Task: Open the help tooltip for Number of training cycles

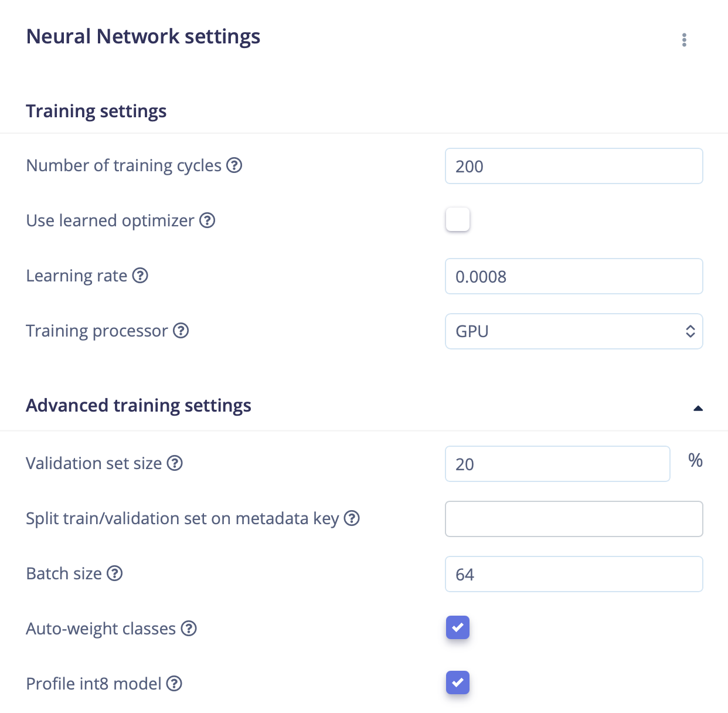Action: coord(234,165)
